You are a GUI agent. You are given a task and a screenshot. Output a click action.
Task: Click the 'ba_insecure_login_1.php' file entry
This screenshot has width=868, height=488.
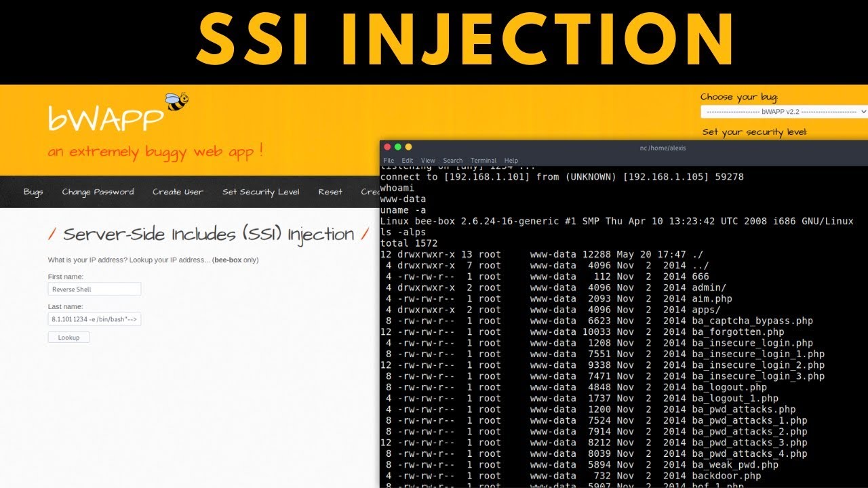(758, 354)
